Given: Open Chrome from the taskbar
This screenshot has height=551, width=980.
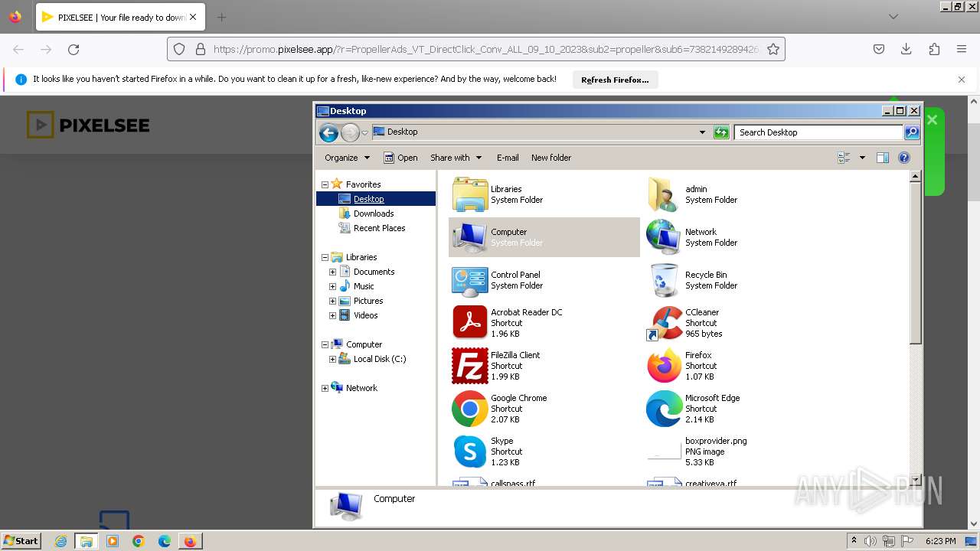Looking at the screenshot, I should click(x=139, y=541).
